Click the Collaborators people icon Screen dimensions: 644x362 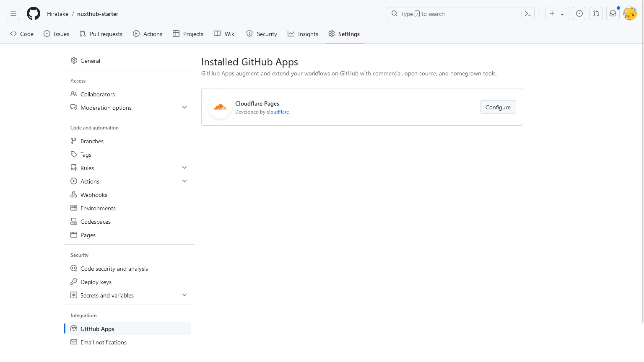point(74,94)
